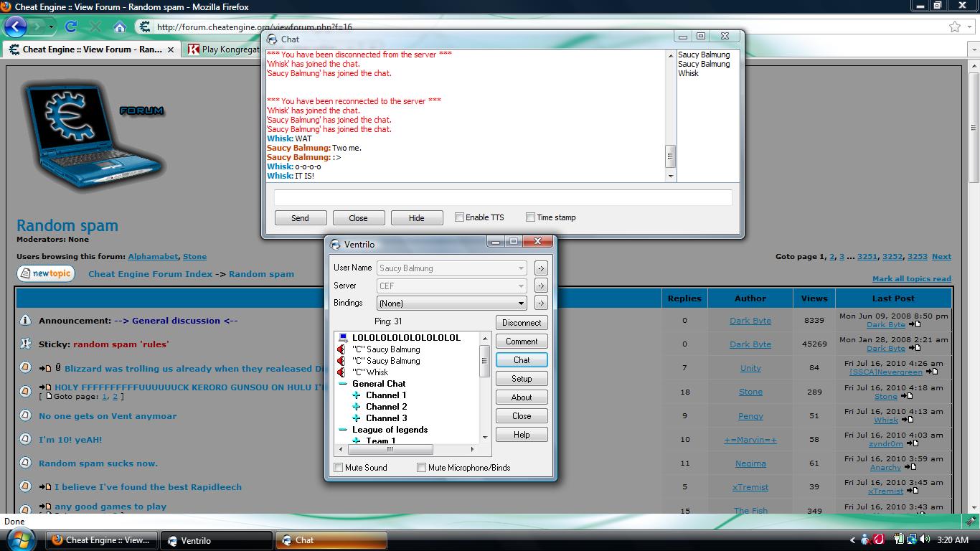This screenshot has width=980, height=551.
Task: Open Firefox back/forward history dropdown arrow
Action: pos(53,27)
